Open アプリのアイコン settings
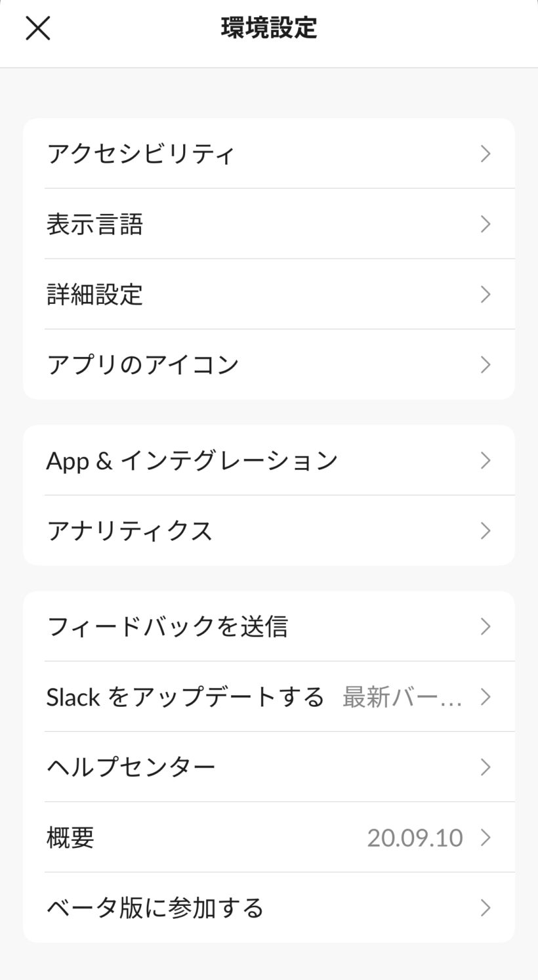The height and width of the screenshot is (980, 538). (x=143, y=364)
